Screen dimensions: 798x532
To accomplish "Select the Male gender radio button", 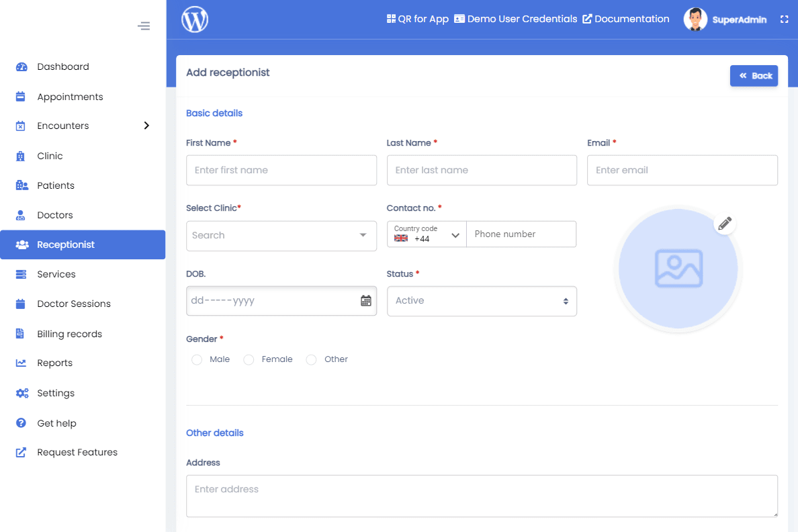I will tap(196, 359).
